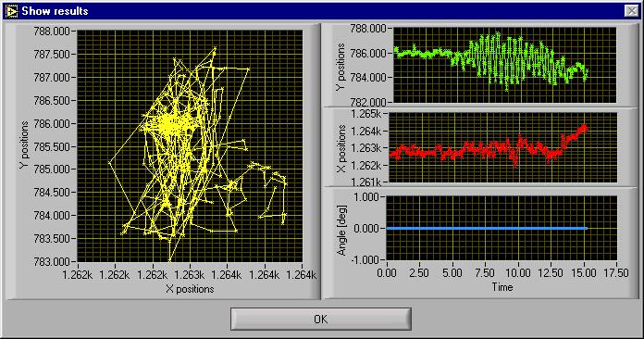Click the X positions label under XY graph
This screenshot has width=644, height=339.
click(190, 289)
